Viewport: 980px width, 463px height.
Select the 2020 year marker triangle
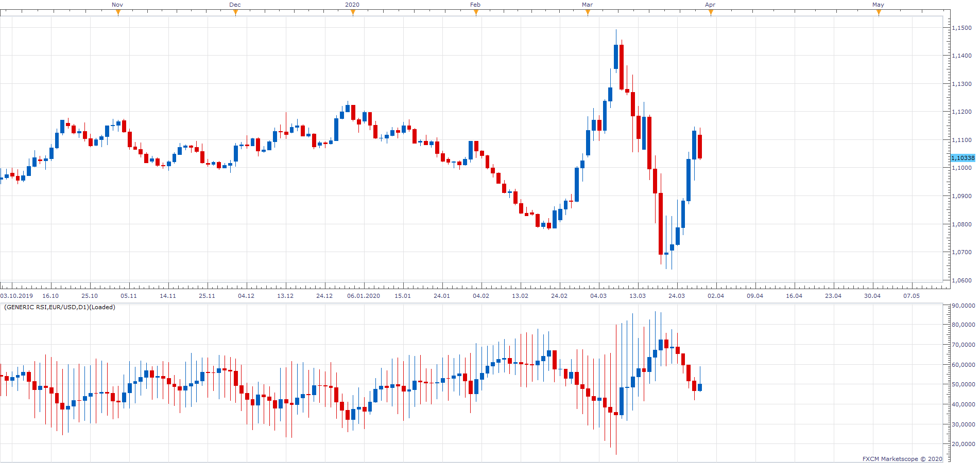point(353,13)
